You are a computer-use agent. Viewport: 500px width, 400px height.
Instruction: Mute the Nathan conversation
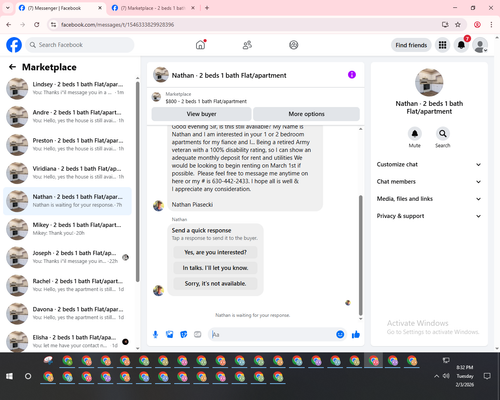(x=415, y=134)
